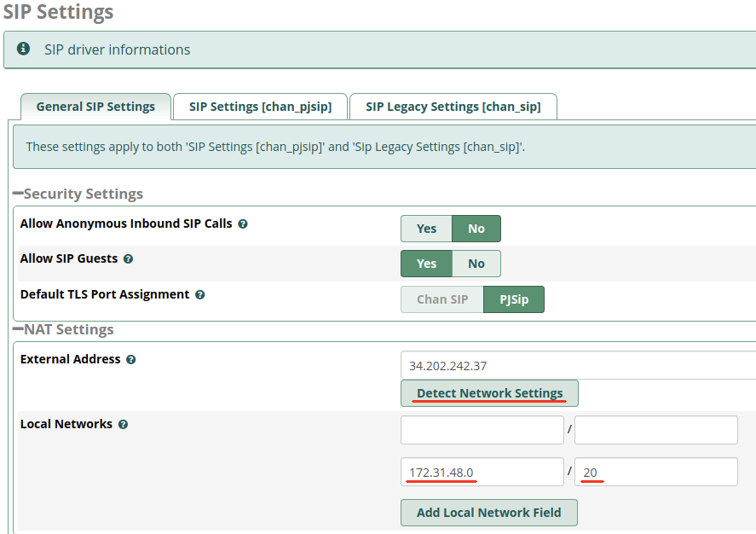Viewport: 756px width, 534px height.
Task: Choose PJSip for Default TLS Port Assignment
Action: (513, 299)
